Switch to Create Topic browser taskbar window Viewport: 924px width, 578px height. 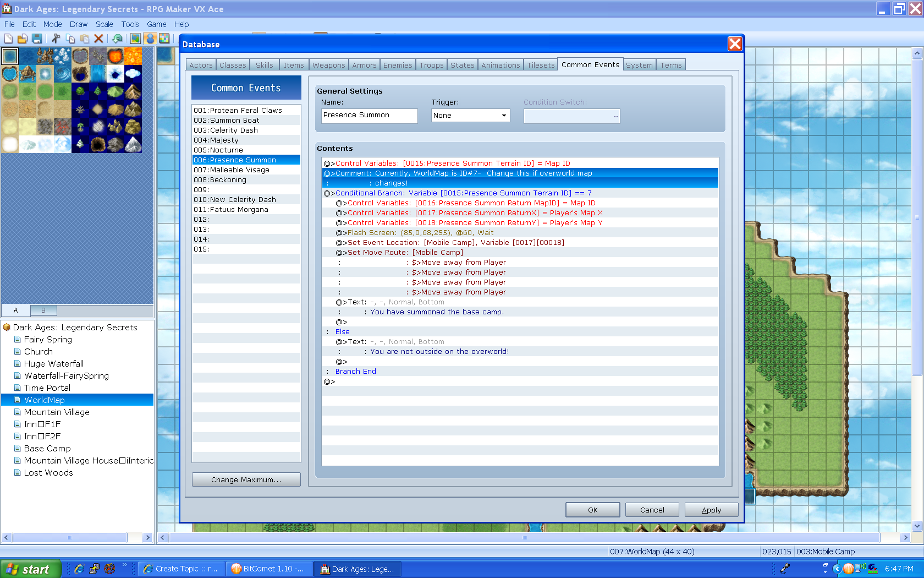pyautogui.click(x=182, y=569)
